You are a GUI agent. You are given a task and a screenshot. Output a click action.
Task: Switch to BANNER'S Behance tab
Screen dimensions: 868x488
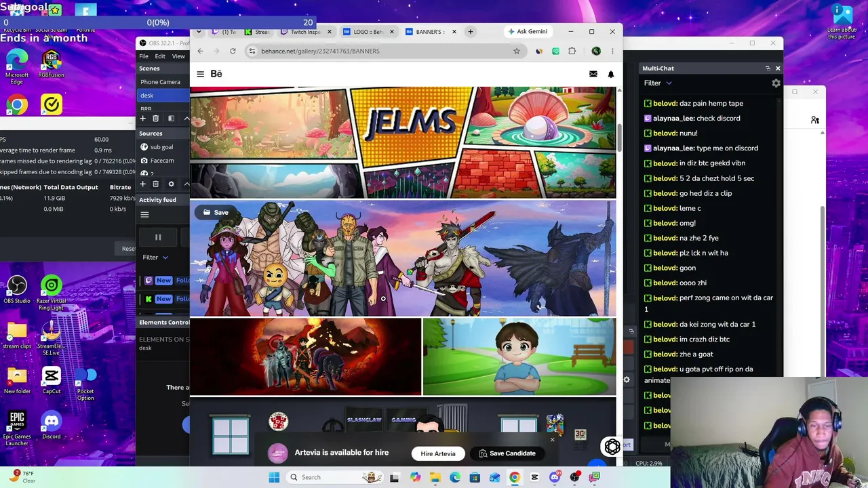point(429,32)
